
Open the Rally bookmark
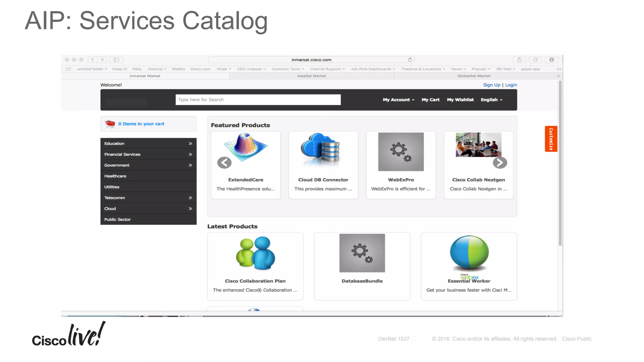tap(137, 69)
